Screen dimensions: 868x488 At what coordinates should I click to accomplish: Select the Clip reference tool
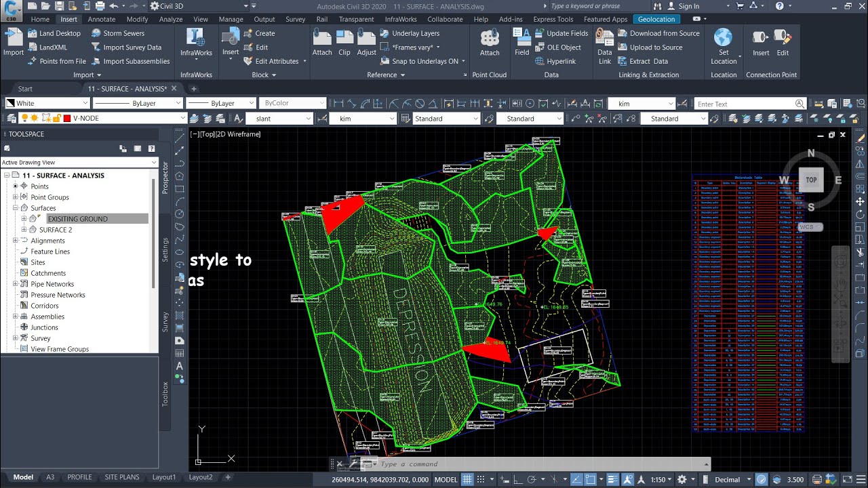[x=344, y=42]
